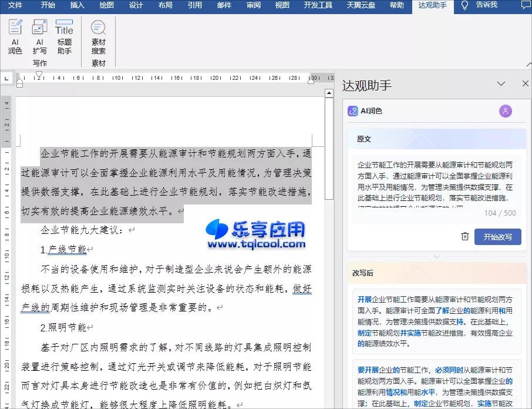Select the 插入 ribbon tab
The width and height of the screenshot is (532, 409).
(x=78, y=6)
